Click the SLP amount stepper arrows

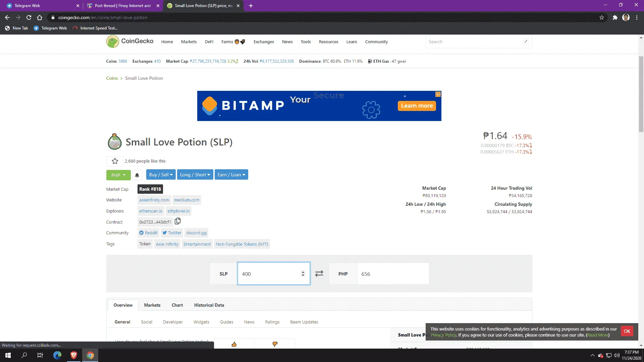click(x=303, y=274)
